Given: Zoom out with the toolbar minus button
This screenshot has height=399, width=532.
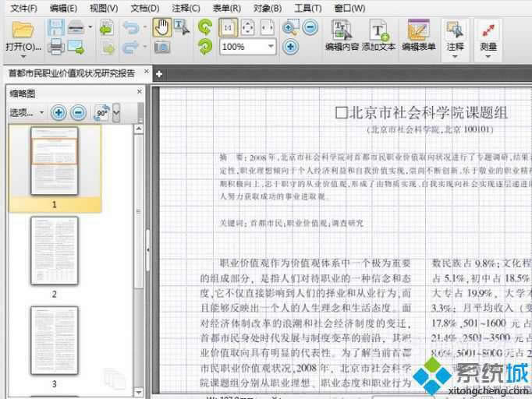Looking at the screenshot, I should coord(310,27).
